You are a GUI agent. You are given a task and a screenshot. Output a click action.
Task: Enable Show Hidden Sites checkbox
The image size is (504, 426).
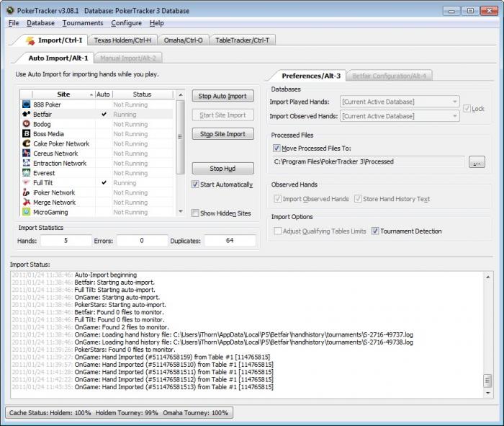tap(195, 213)
